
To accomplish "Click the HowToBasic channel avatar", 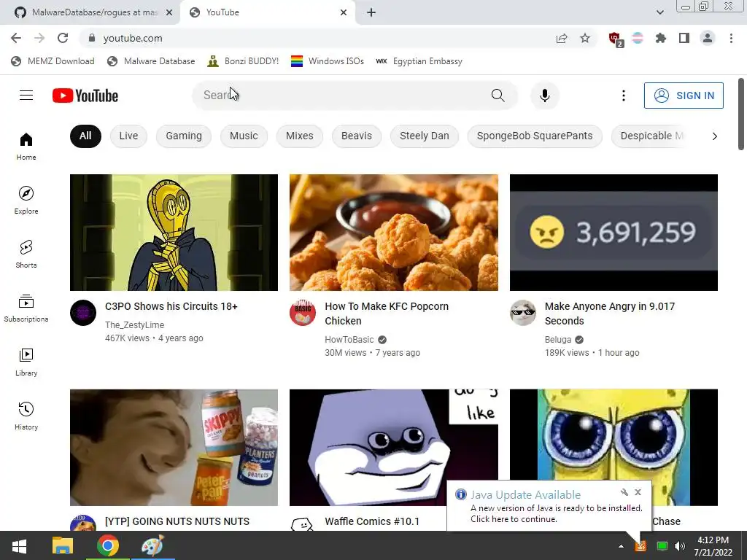I will [x=303, y=313].
